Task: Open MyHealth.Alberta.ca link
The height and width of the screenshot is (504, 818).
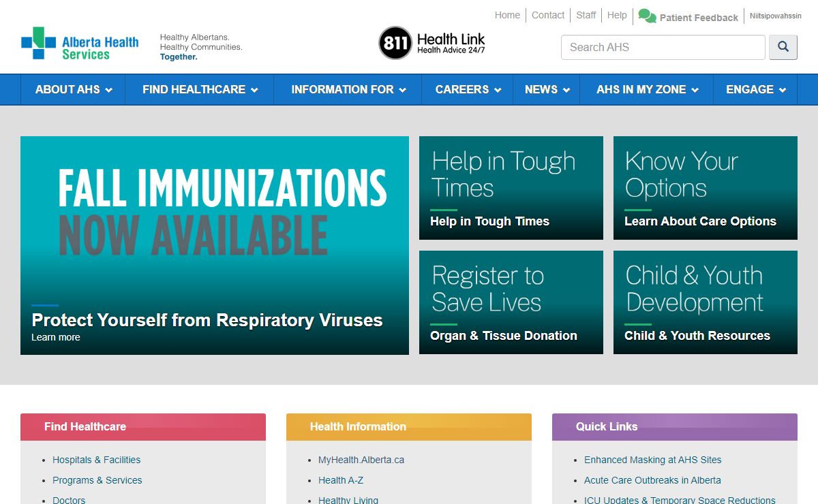Action: (x=361, y=460)
